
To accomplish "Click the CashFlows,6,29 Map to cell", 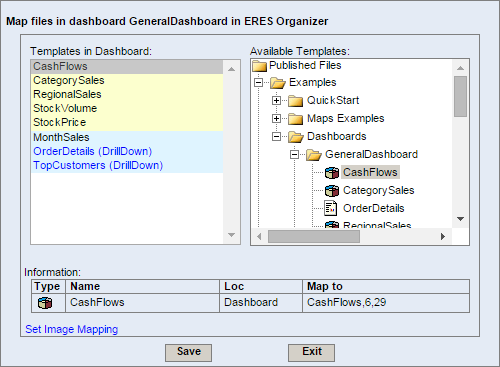I will coord(386,303).
